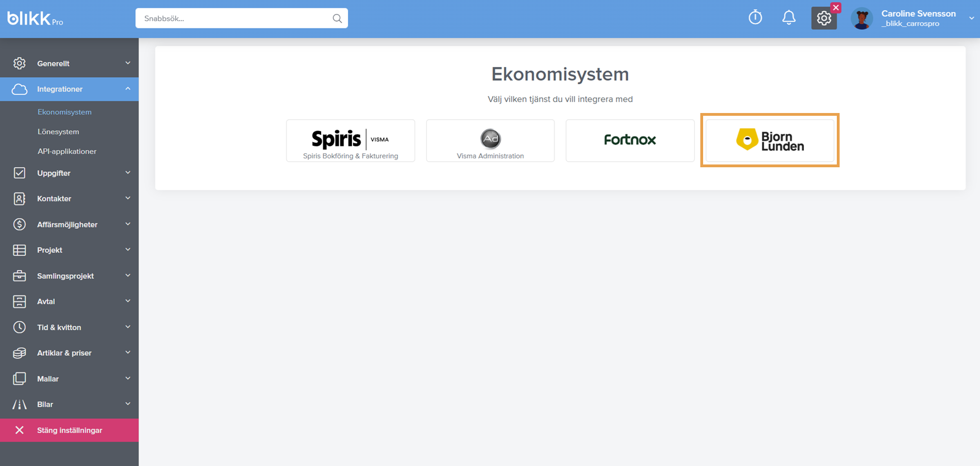Choose the Fortnox integration card
Viewport: 980px width, 466px height.
(x=630, y=140)
